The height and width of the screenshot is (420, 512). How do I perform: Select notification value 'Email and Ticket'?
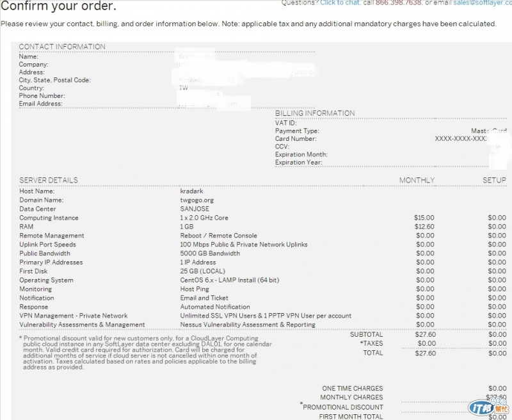pyautogui.click(x=204, y=298)
